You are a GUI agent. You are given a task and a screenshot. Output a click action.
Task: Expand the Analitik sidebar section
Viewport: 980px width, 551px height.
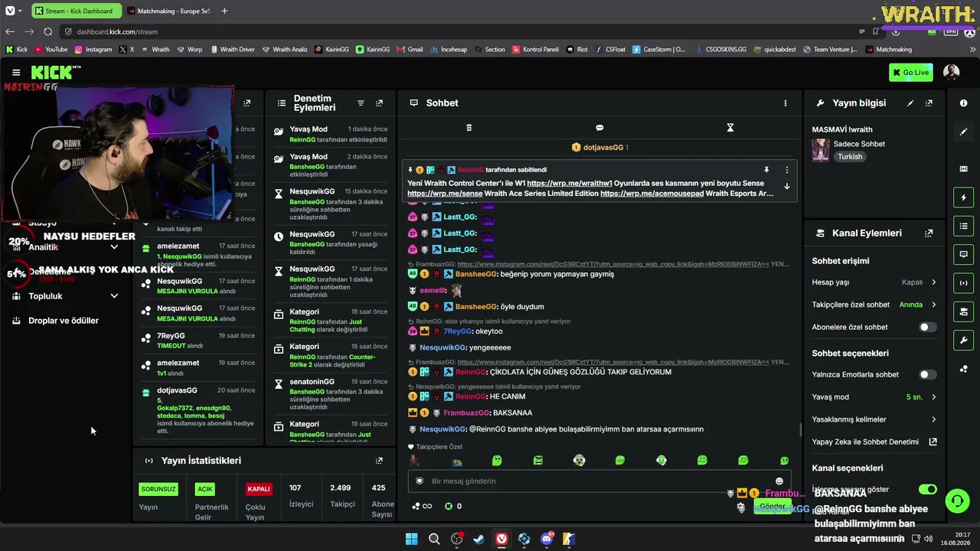pyautogui.click(x=114, y=247)
